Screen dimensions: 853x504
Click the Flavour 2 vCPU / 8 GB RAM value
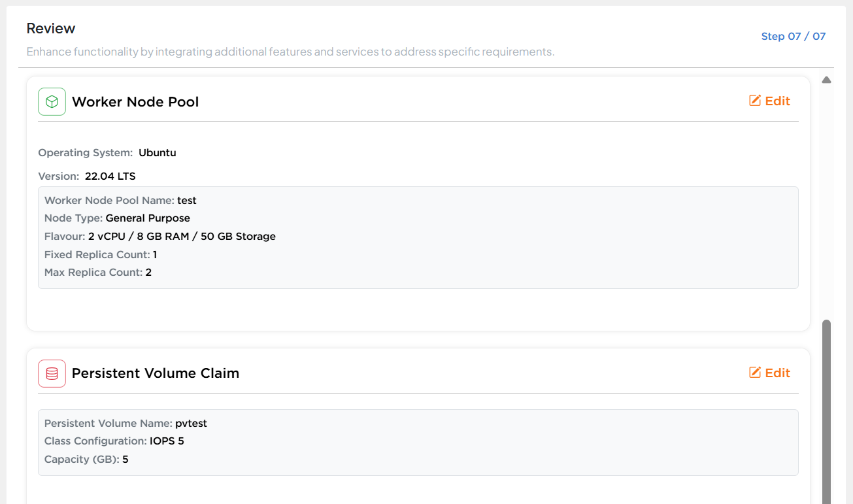click(182, 237)
